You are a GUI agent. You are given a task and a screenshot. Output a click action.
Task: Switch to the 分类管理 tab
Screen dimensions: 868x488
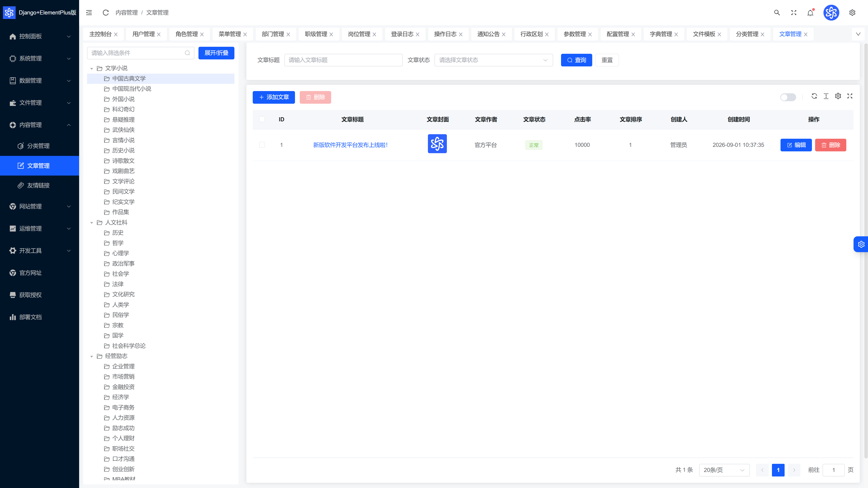coord(750,34)
